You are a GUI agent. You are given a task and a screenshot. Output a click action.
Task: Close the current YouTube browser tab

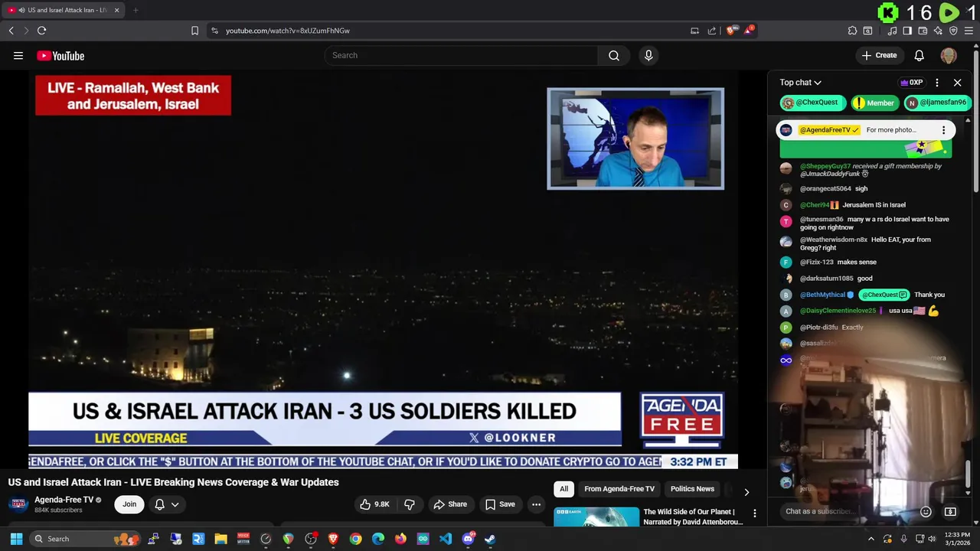pyautogui.click(x=116, y=10)
